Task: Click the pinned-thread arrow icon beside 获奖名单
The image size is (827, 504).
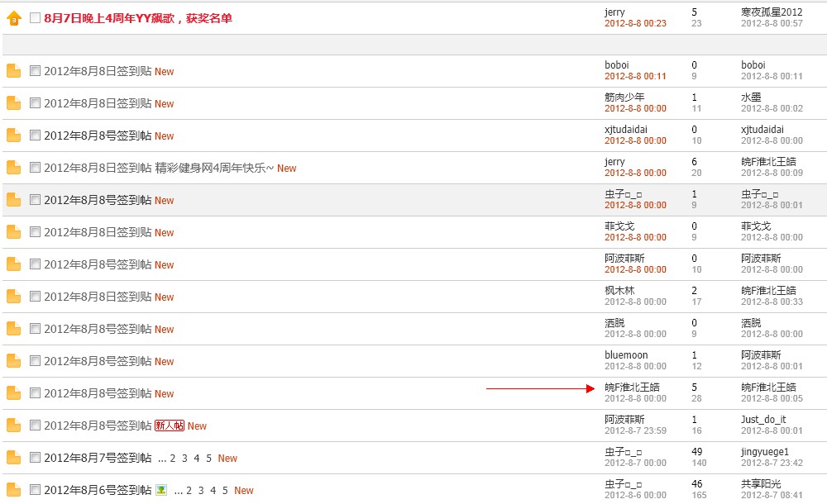Action: tap(14, 18)
